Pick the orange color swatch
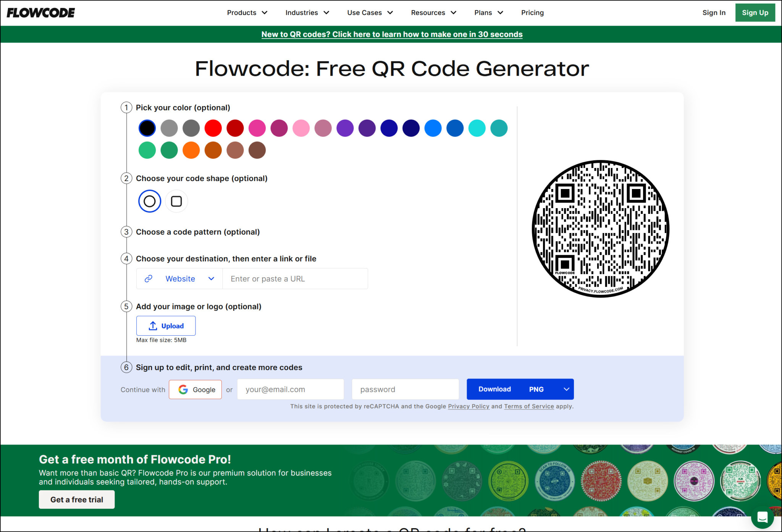Screen dimensions: 782x532 pyautogui.click(x=191, y=150)
